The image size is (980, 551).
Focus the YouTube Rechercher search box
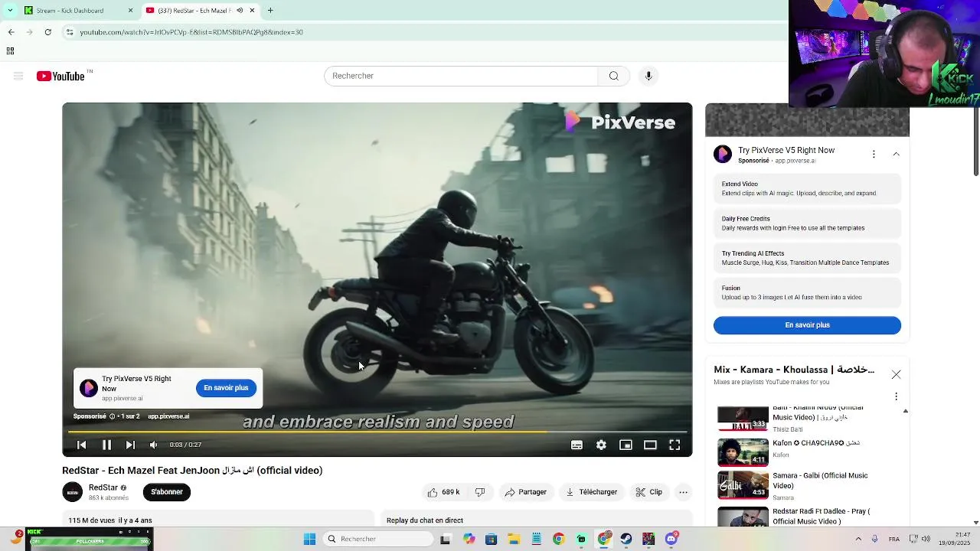point(461,76)
